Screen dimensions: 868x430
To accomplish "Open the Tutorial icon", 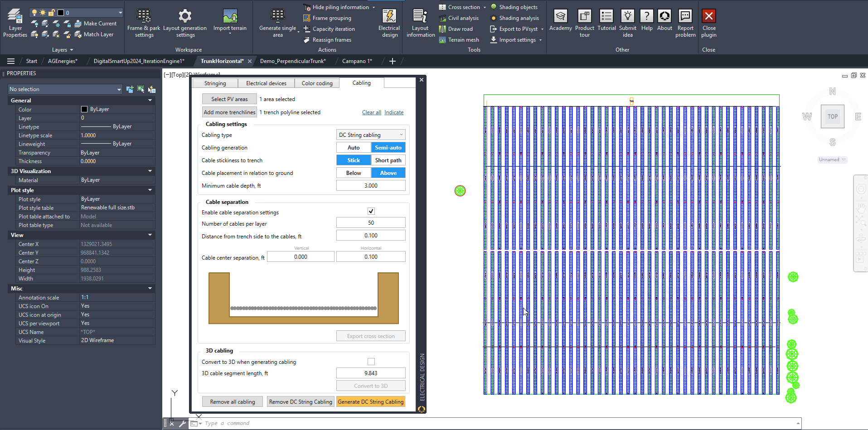I will pyautogui.click(x=606, y=16).
